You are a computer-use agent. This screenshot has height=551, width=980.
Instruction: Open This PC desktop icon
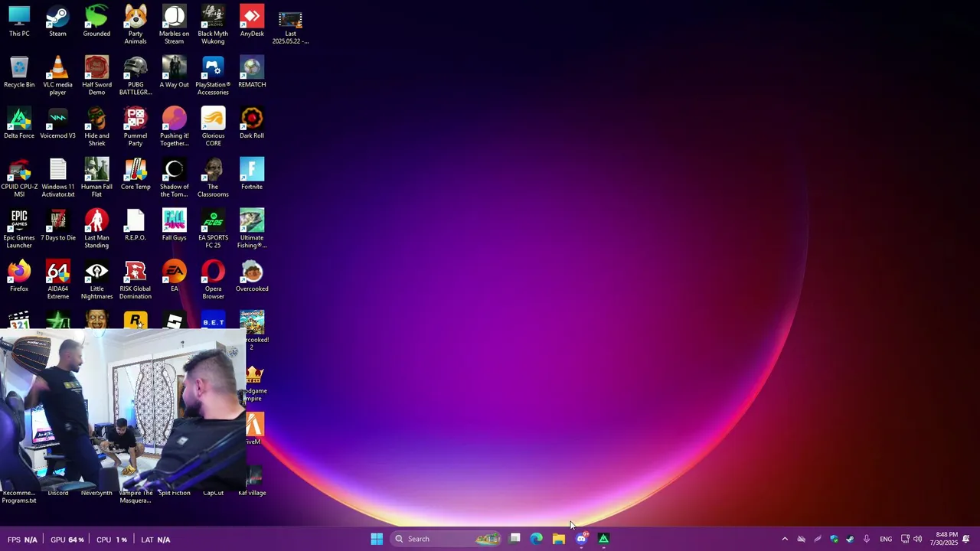19,21
